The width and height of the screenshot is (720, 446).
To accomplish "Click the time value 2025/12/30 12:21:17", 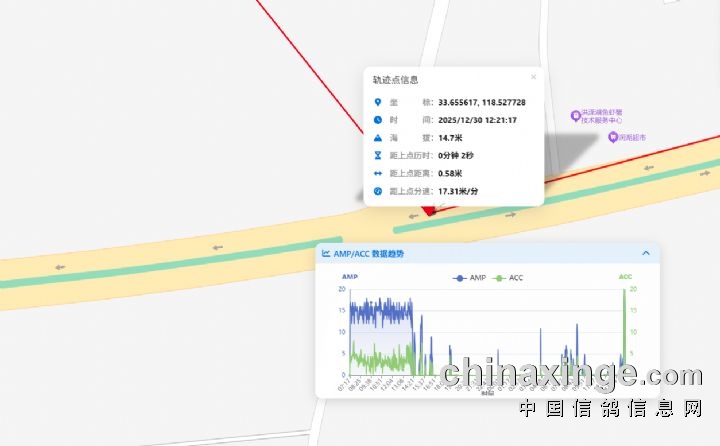I will 477,119.
